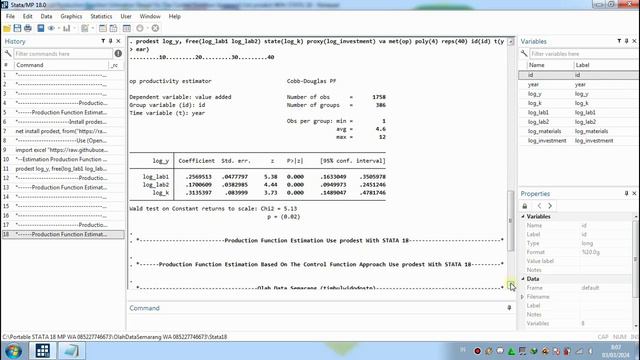Toggle show errors exclamation icon in History
640x360 pixels.
tap(118, 53)
